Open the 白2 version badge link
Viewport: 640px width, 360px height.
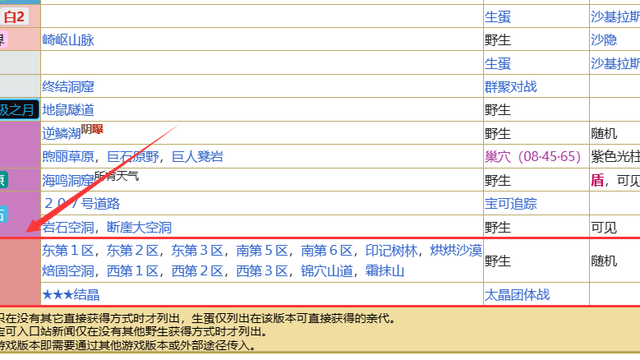click(x=14, y=17)
